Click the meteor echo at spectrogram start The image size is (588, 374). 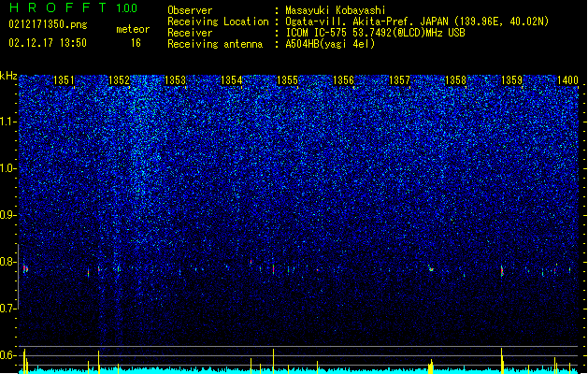pyautogui.click(x=25, y=268)
